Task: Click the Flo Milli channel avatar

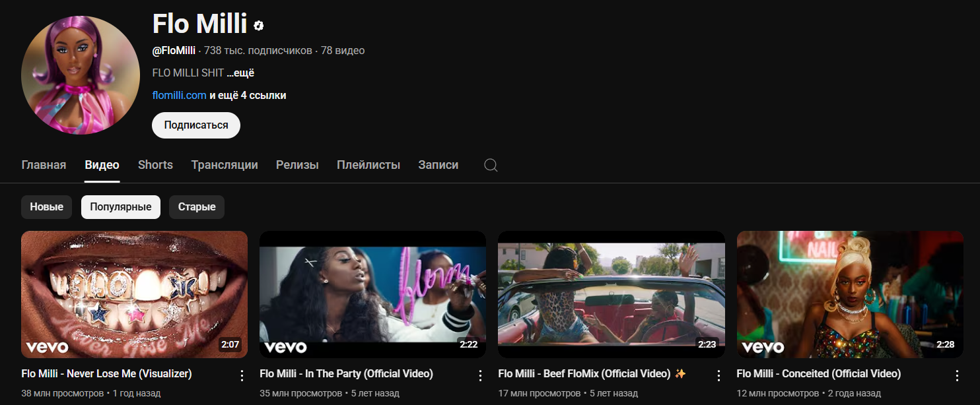Action: 80,75
